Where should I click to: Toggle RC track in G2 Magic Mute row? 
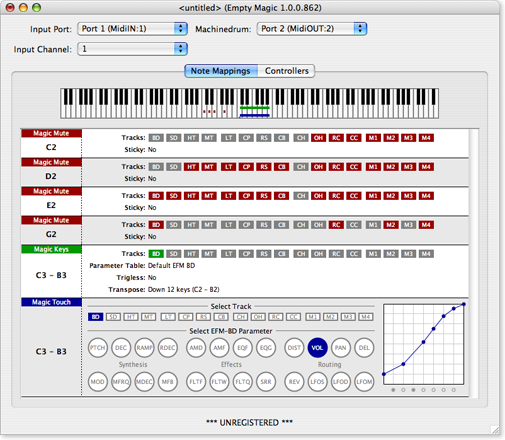(336, 225)
